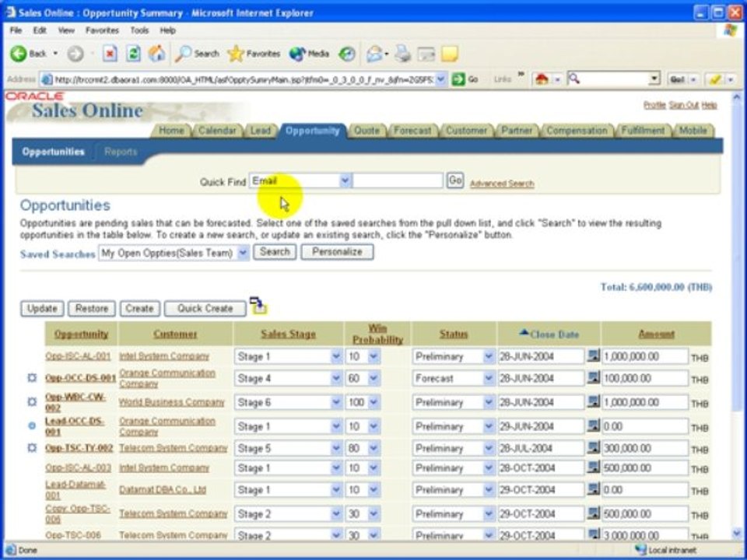
Task: Open calendar picker for Opp-WBC-CW-002 close date
Action: point(593,401)
